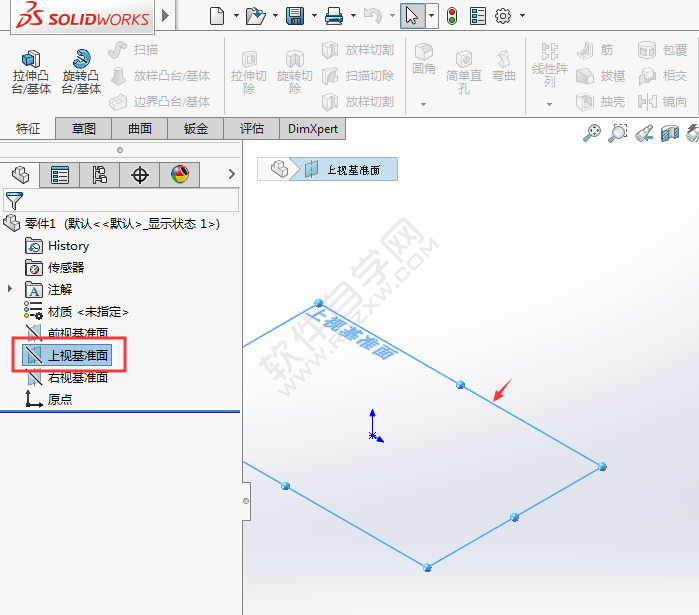699x615 pixels.
Task: Click the Open file icon
Action: click(x=255, y=16)
